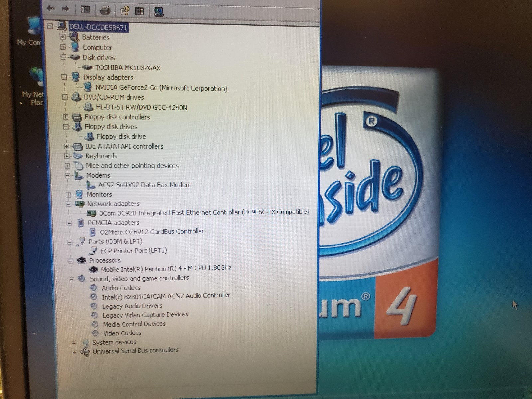Click the Processors category chip icon
The height and width of the screenshot is (399, 532).
click(x=82, y=261)
